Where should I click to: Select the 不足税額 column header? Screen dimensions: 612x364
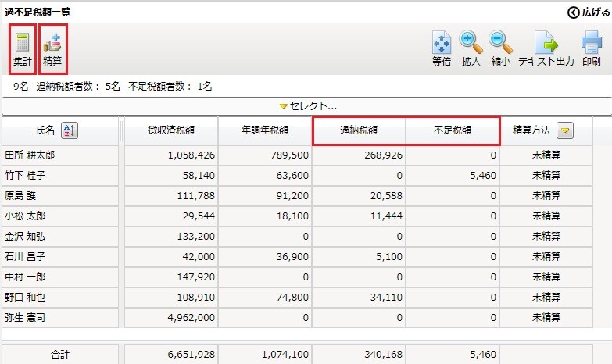453,130
